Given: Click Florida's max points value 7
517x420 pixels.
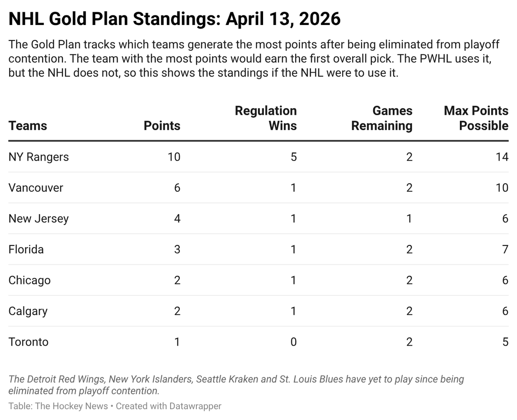Looking at the screenshot, I should tap(505, 249).
